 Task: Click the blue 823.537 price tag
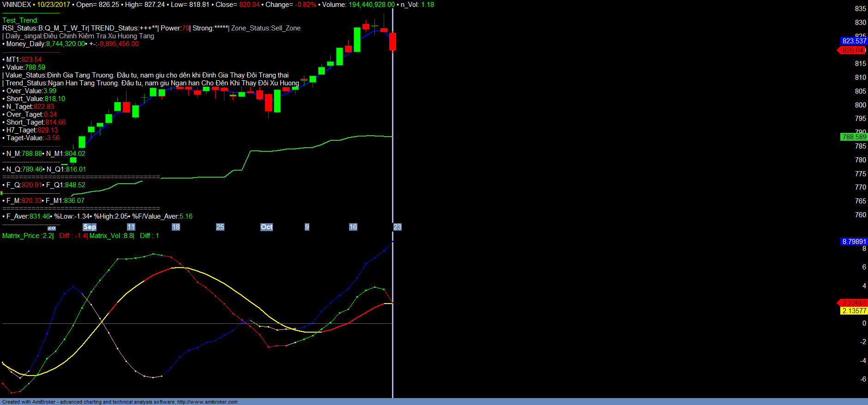click(854, 41)
